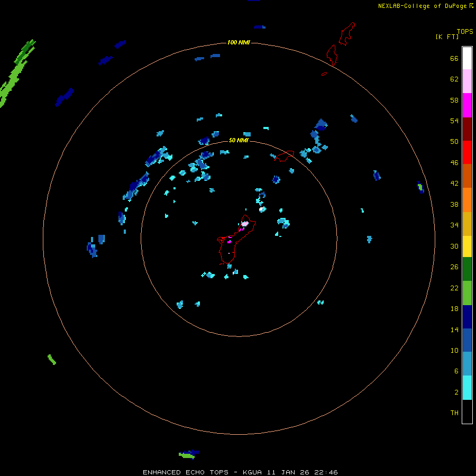Click the yellow legend swatch
This screenshot has width=476, height=476.
point(467,246)
